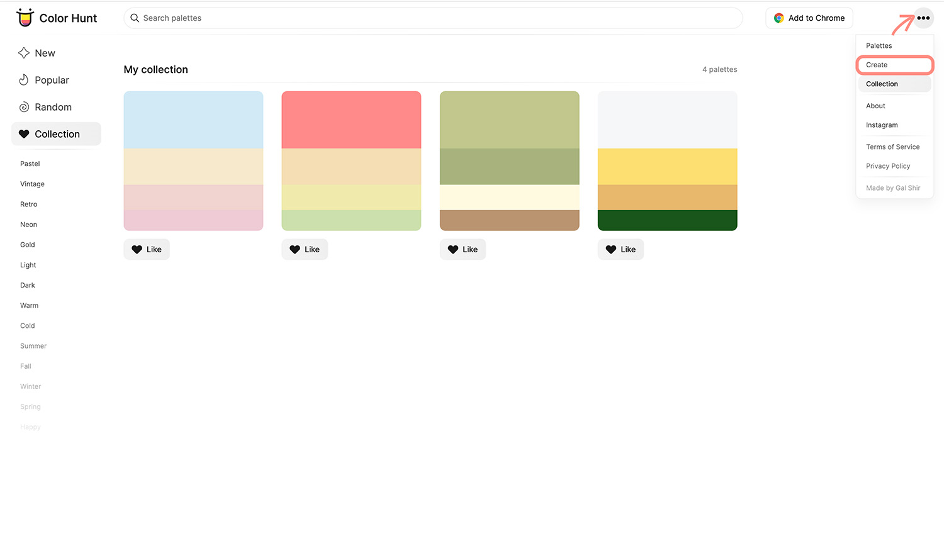Click the Random spiral icon in sidebar
Viewport: 944px width, 560px height.
(x=24, y=107)
